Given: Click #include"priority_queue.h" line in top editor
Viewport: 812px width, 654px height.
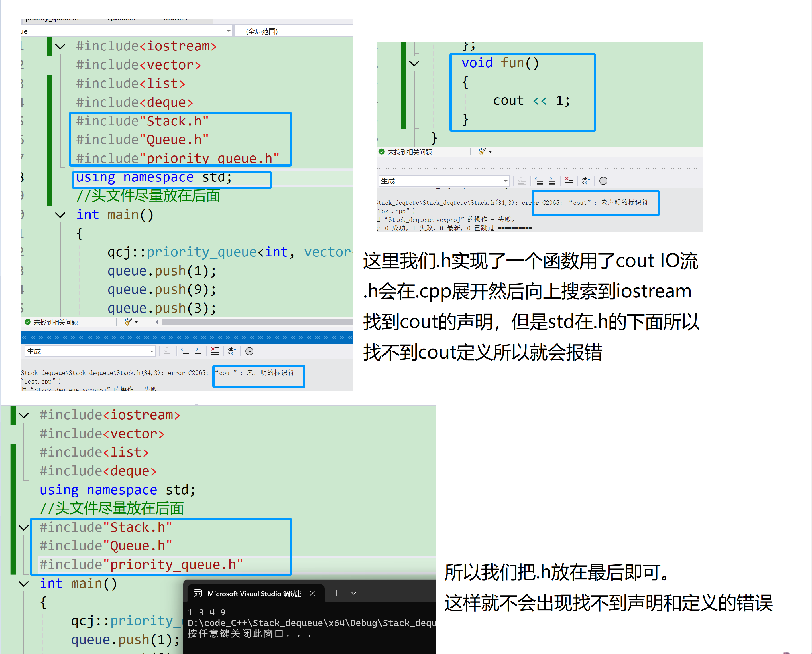Looking at the screenshot, I should [x=178, y=158].
